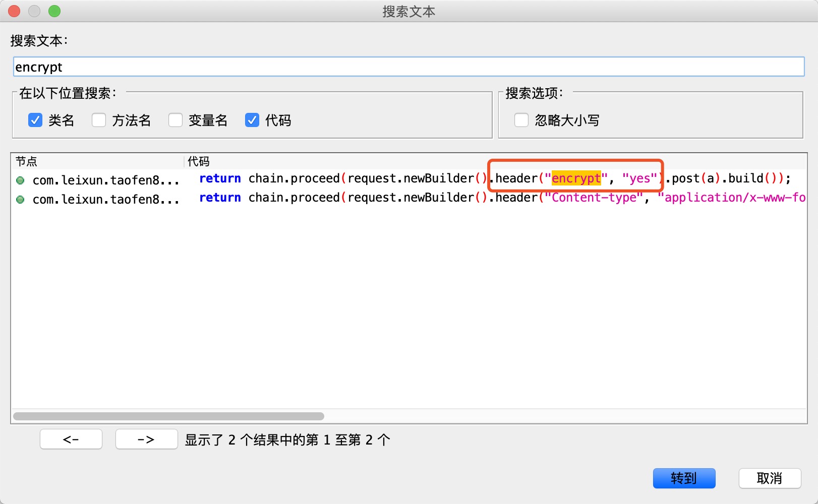
Task: Click the green zoom button of the window
Action: click(54, 11)
